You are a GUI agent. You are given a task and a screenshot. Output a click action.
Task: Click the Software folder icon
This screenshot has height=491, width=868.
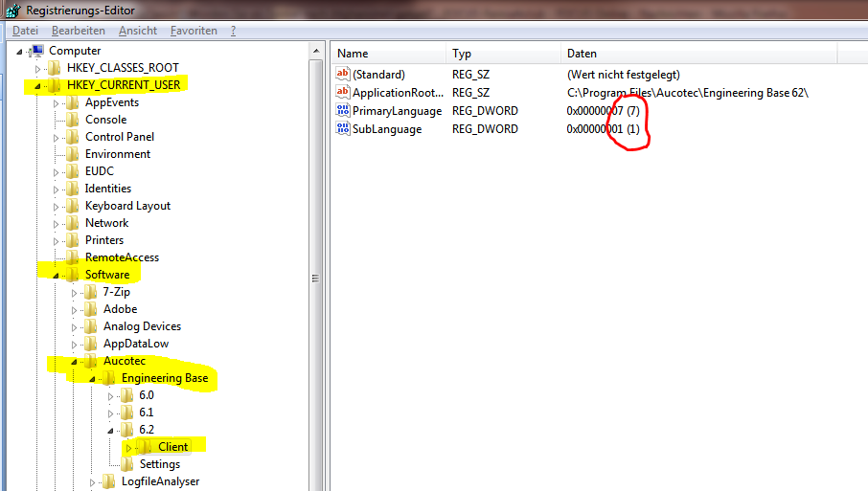pos(73,275)
